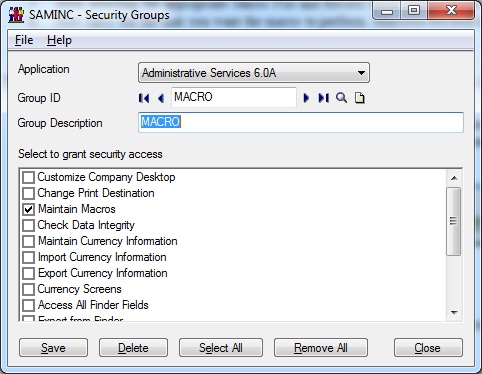Close the Security Groups window
482x374 pixels.
coord(428,348)
